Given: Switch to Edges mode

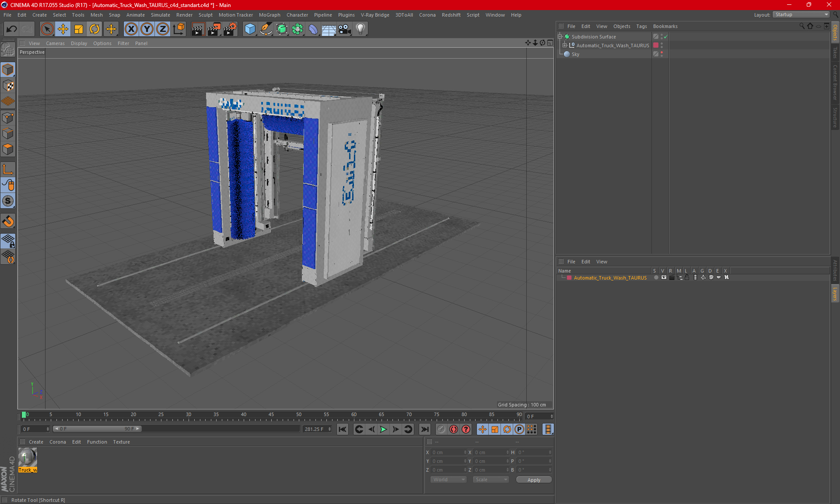Looking at the screenshot, I should pyautogui.click(x=8, y=133).
